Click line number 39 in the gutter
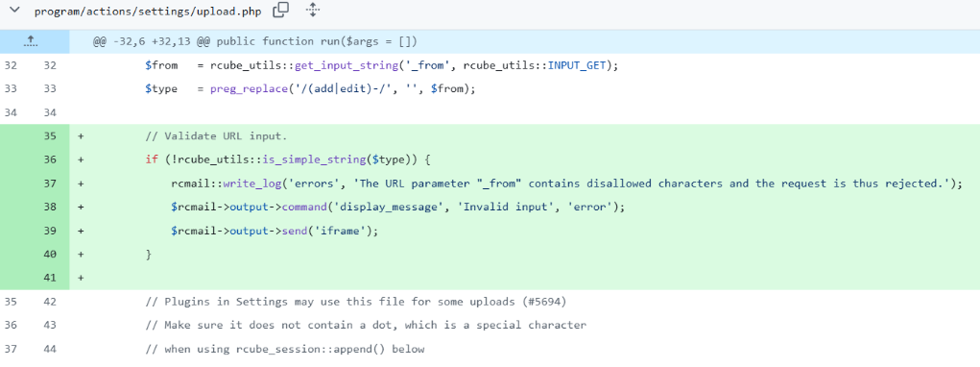This screenshot has width=980, height=367. (50, 231)
